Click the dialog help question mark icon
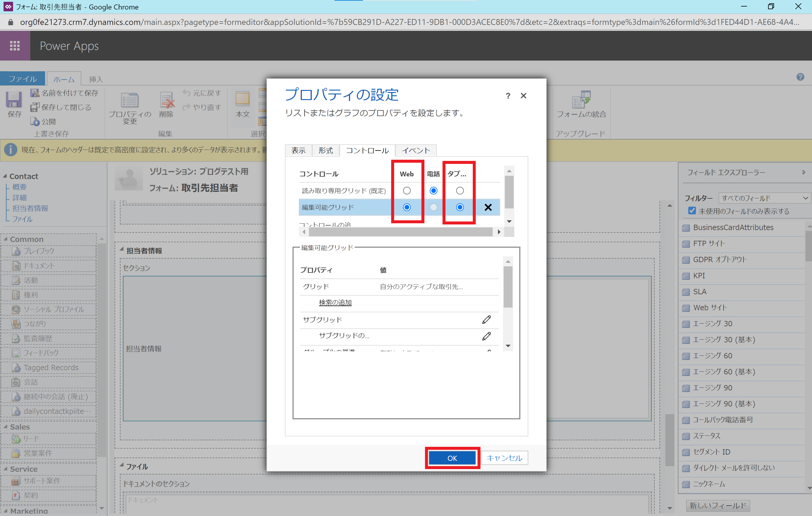 click(x=508, y=96)
